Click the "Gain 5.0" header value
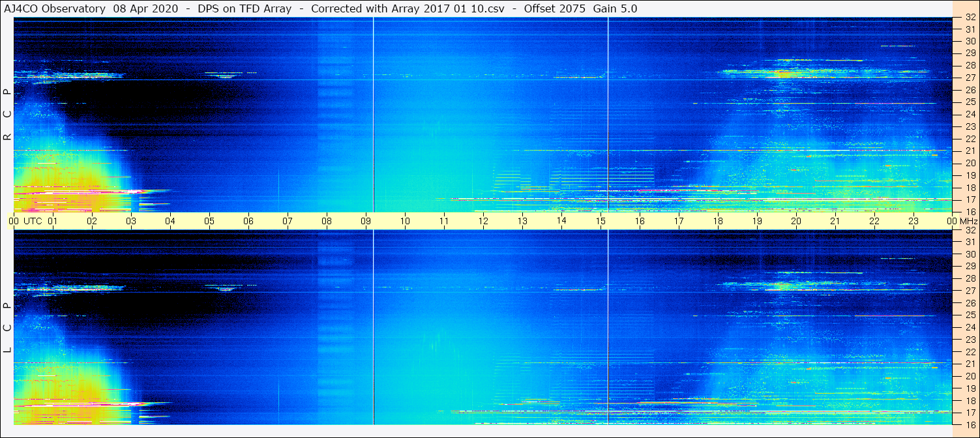Screen dimensions: 980x438 (x=616, y=8)
